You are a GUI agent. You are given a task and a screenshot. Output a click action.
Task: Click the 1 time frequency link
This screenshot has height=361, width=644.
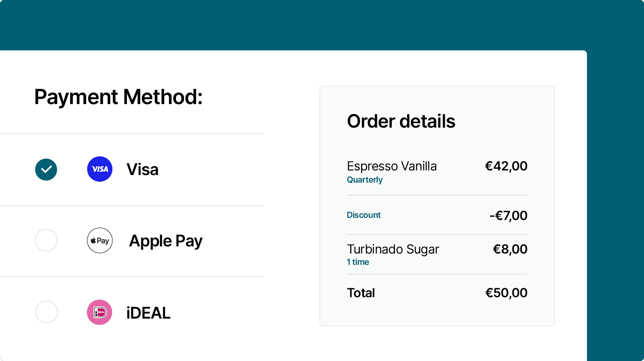358,262
